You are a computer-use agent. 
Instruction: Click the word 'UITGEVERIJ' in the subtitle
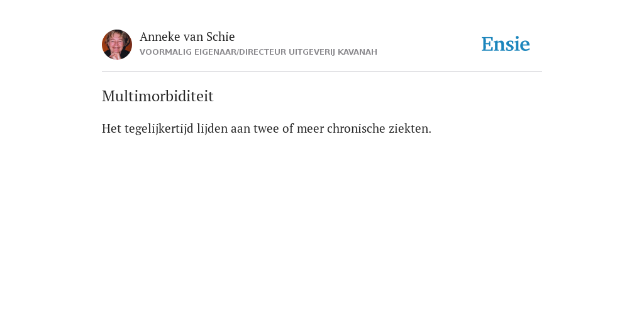tap(312, 52)
